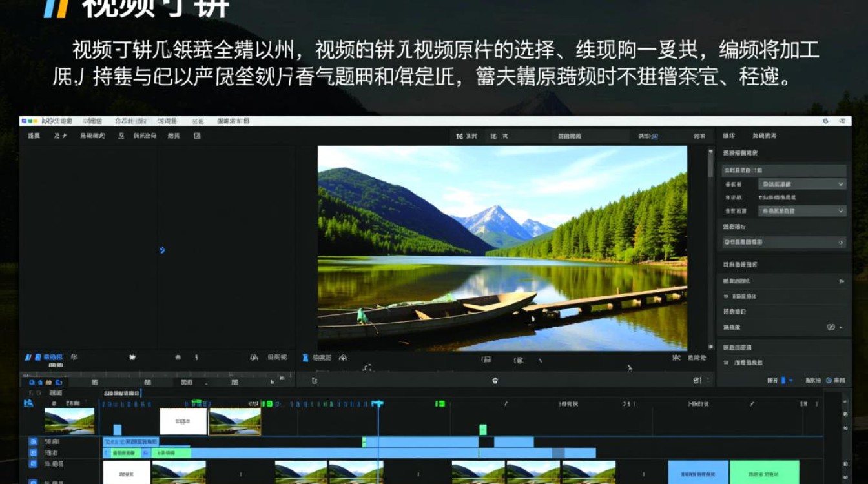Select the small green clip on the upper track
Viewport: 868px width, 484px height.
pyautogui.click(x=482, y=429)
